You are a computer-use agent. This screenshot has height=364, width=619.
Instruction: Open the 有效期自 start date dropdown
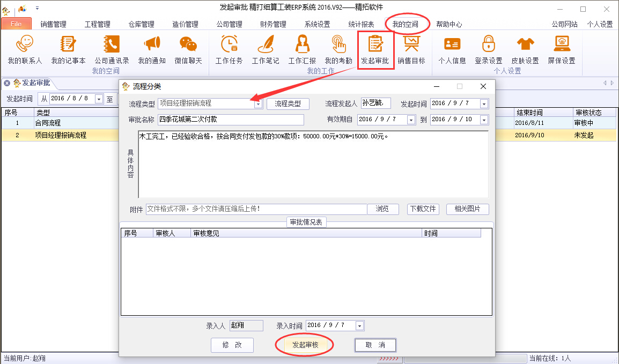[411, 120]
